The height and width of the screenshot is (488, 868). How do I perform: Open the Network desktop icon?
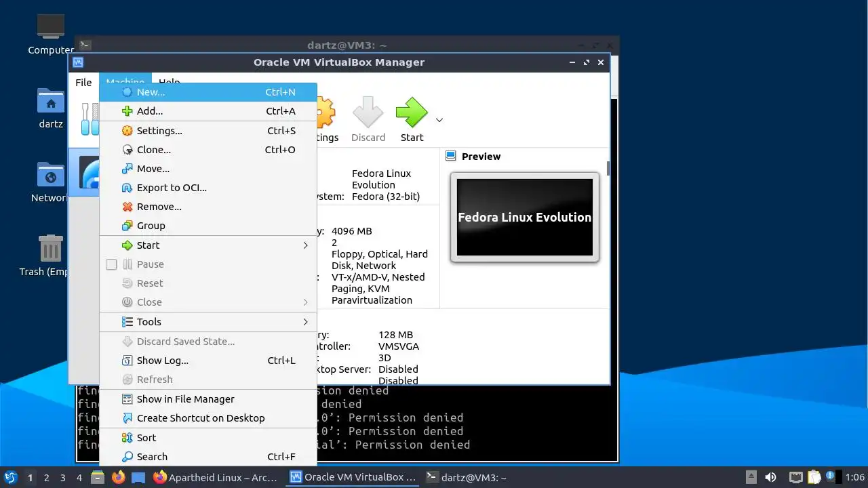[x=51, y=174]
